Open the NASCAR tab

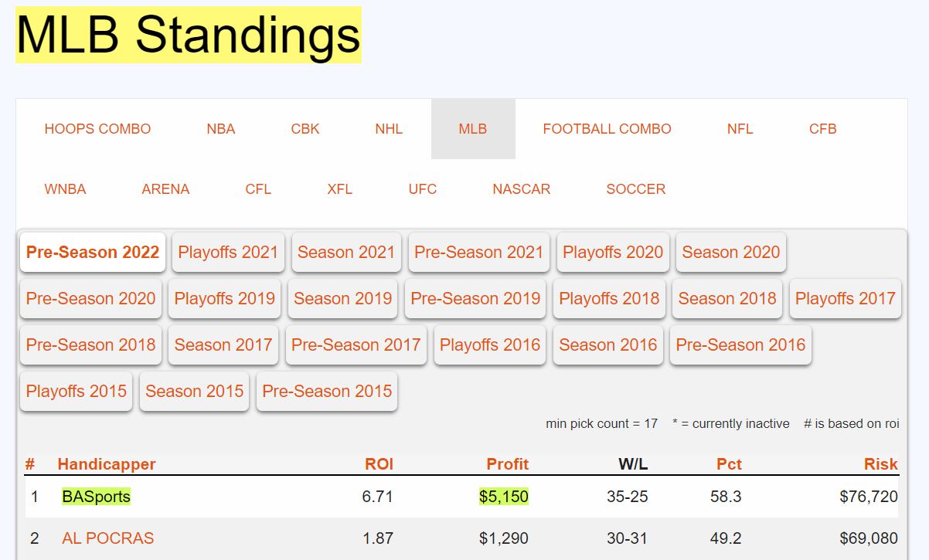click(521, 189)
